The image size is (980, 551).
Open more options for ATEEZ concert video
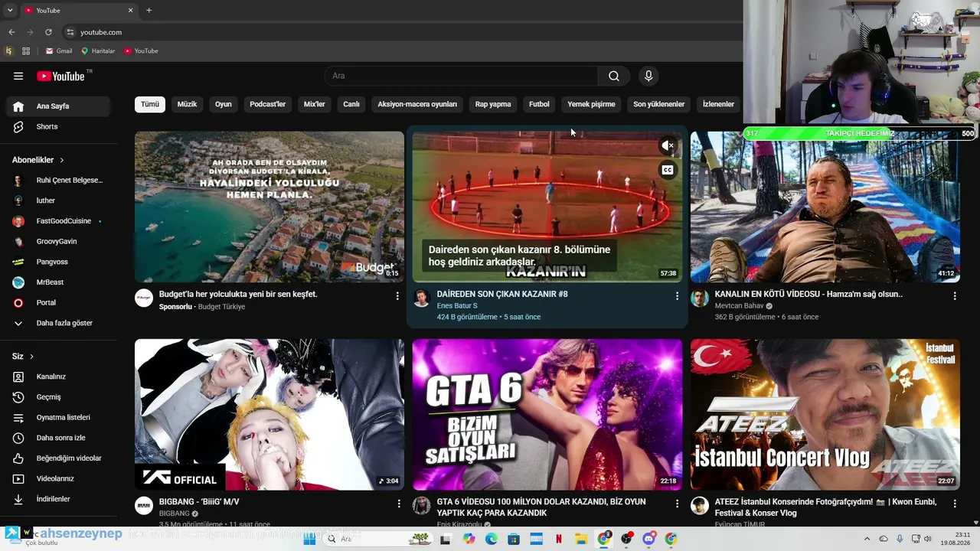tap(955, 504)
